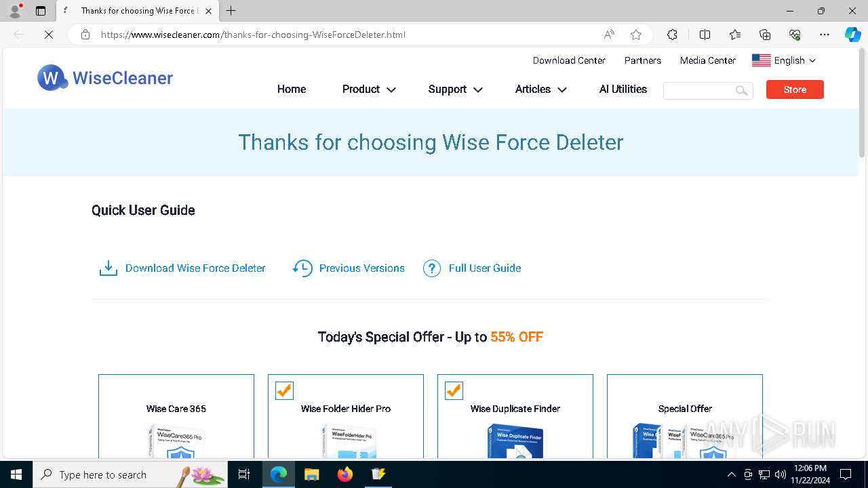Expand English language dropdown
The width and height of the screenshot is (868, 488).
tap(784, 60)
